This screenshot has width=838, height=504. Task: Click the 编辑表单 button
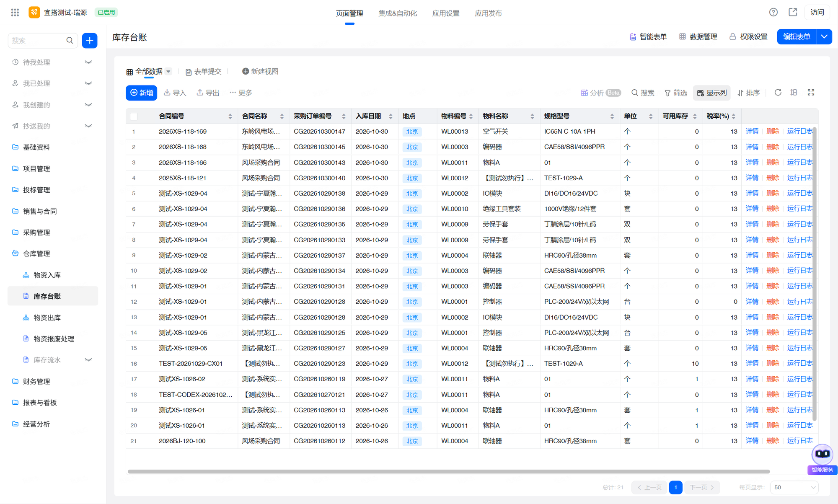pos(797,37)
